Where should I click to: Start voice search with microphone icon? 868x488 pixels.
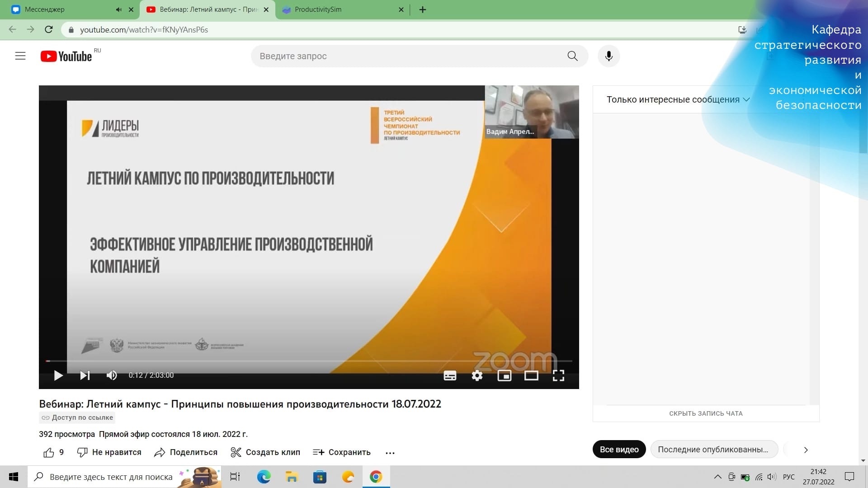pos(609,56)
